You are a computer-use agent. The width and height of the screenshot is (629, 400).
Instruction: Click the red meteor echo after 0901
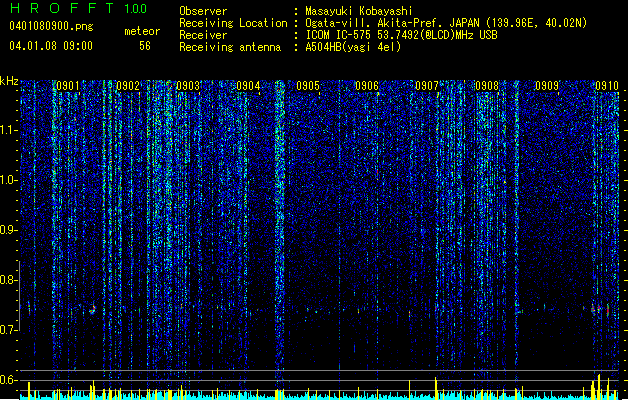tap(93, 309)
